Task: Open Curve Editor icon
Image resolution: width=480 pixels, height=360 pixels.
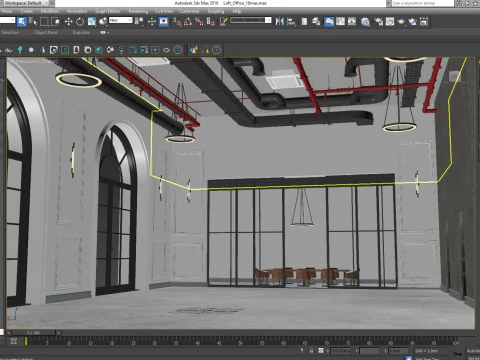Action: [340, 22]
